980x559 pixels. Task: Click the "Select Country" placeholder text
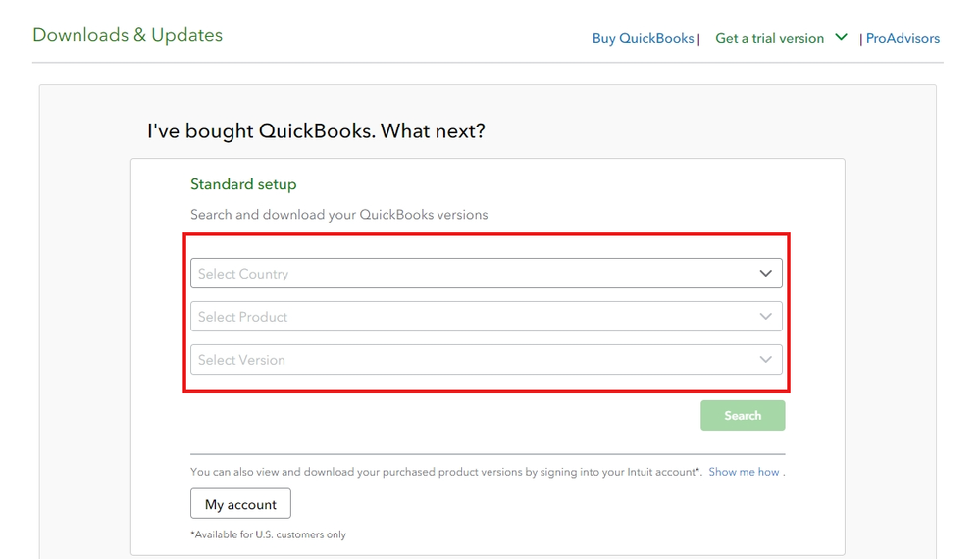tap(243, 274)
